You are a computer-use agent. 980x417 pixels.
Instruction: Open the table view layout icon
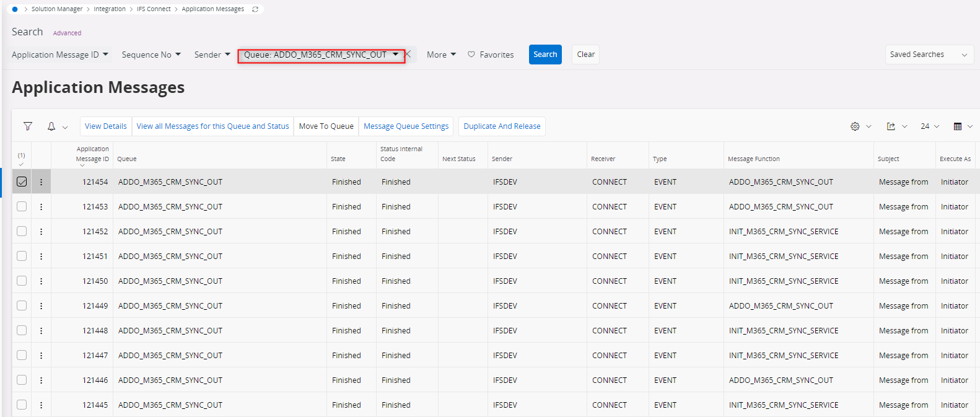click(x=958, y=126)
